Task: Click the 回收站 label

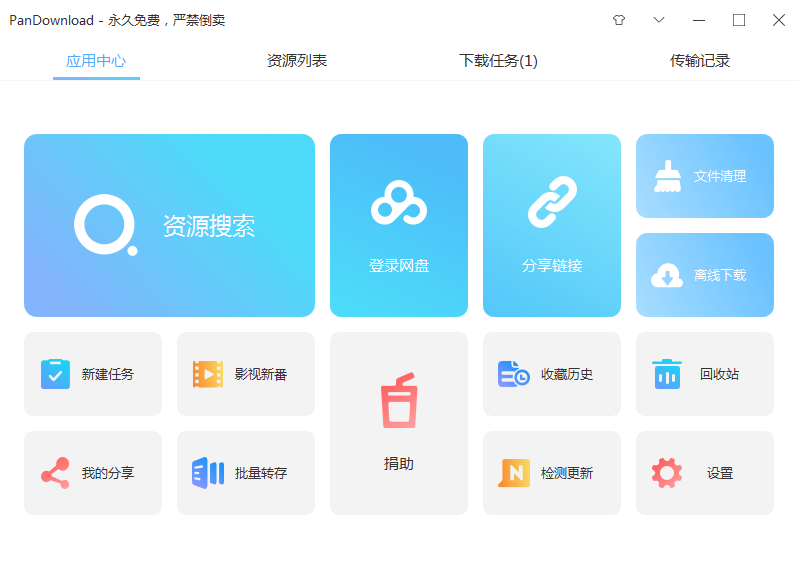Action: (x=720, y=374)
